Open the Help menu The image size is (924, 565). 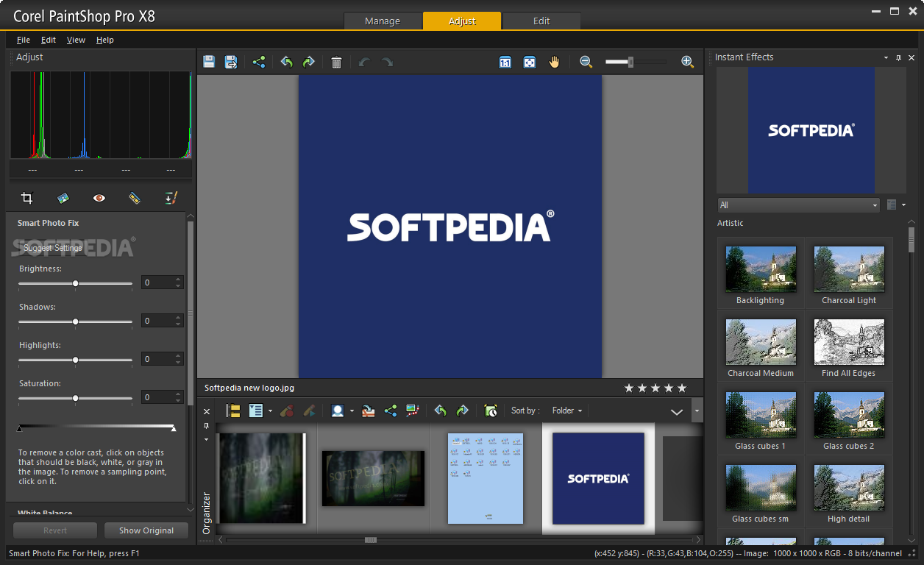tap(105, 40)
